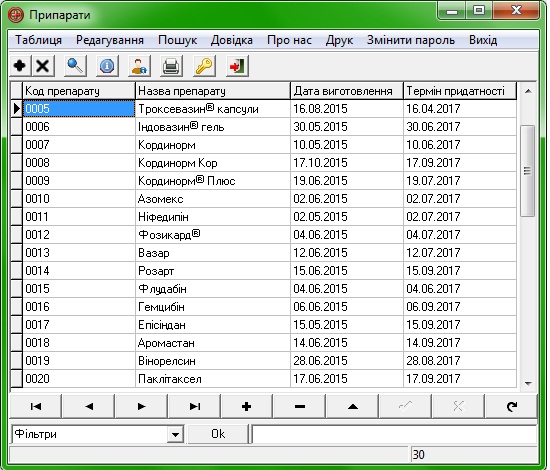Image resolution: width=550 pixels, height=470 pixels.
Task: Click the Флудабін name cell
Action: click(213, 289)
